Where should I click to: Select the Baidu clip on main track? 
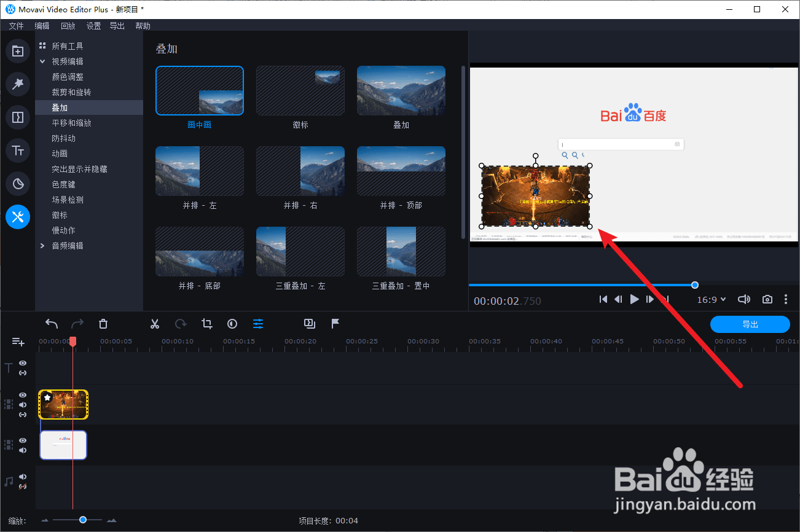pyautogui.click(x=63, y=445)
